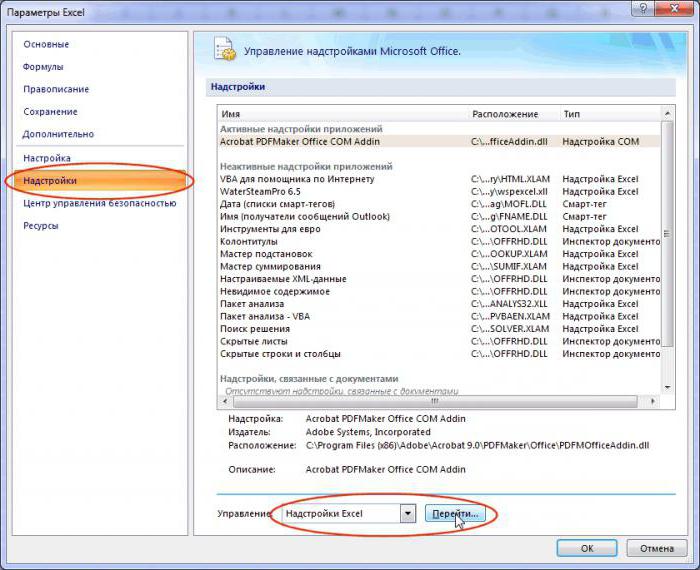Select Дата (списки смарт-тегов) row

pos(439,204)
